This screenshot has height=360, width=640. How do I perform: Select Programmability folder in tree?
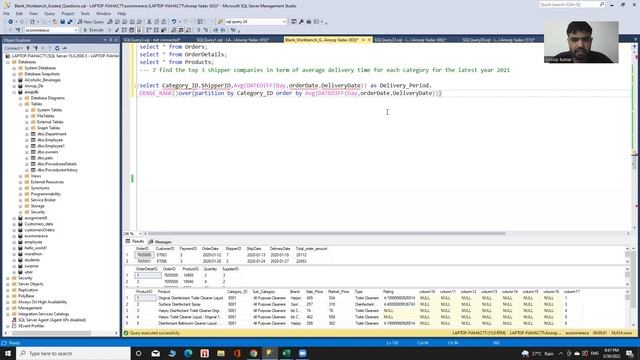click(45, 194)
